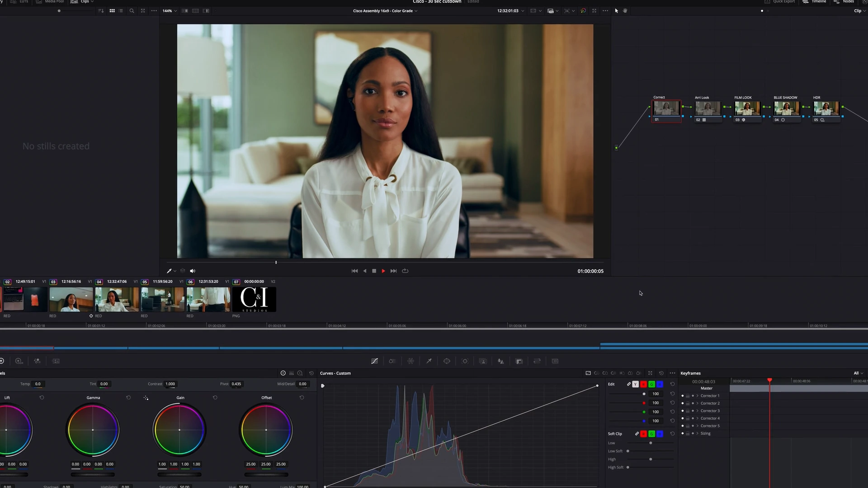This screenshot has width=868, height=488.
Task: Click the Contrast value field 1.000
Action: (170, 384)
